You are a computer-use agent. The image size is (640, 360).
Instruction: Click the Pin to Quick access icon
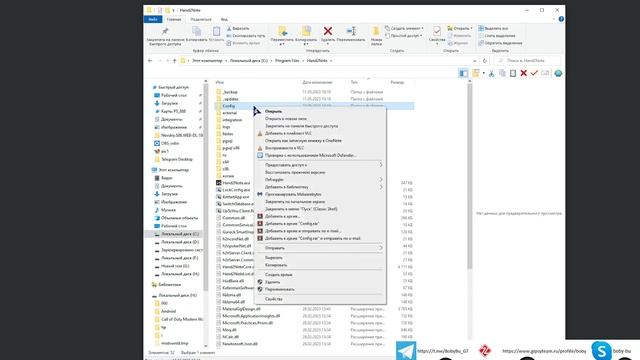pyautogui.click(x=165, y=31)
